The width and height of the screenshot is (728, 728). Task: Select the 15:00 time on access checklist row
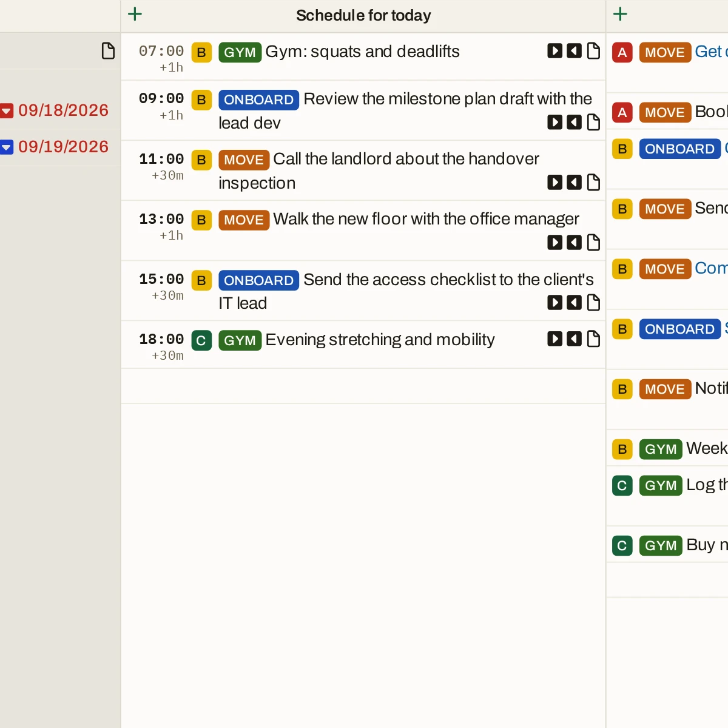pyautogui.click(x=161, y=279)
